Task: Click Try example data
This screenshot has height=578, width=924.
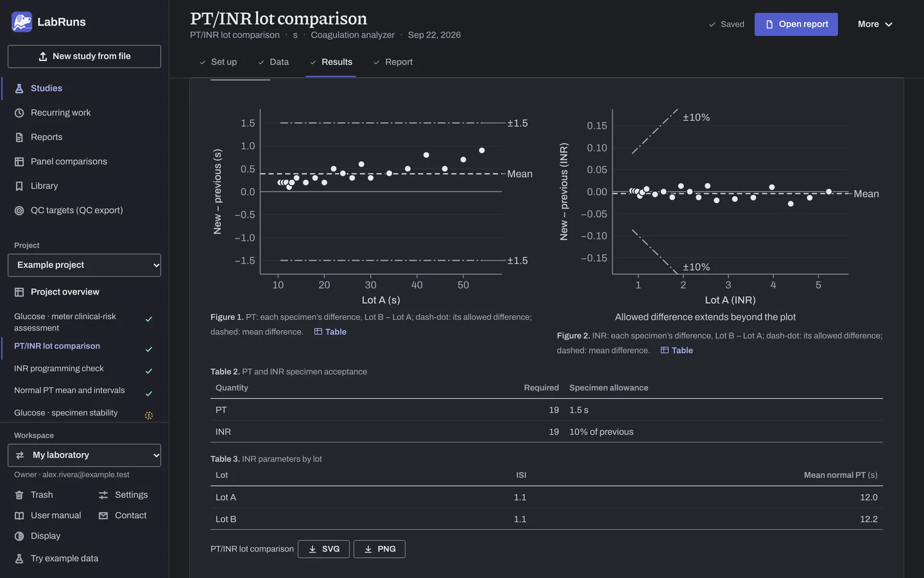Action: [x=56, y=559]
